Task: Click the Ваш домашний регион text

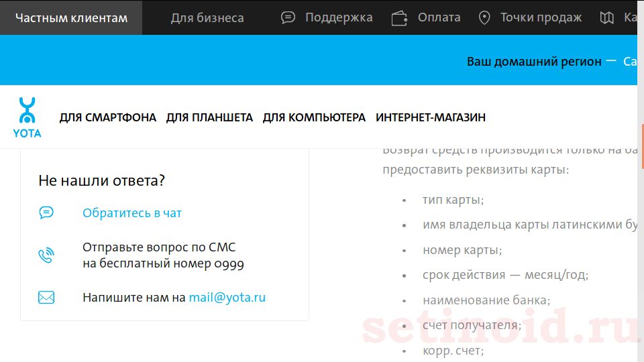Action: 534,62
